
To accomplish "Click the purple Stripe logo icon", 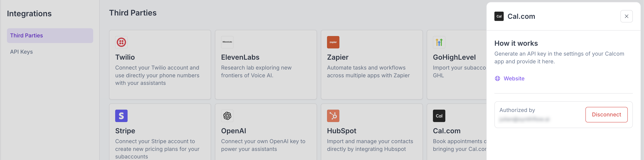I will click(121, 116).
